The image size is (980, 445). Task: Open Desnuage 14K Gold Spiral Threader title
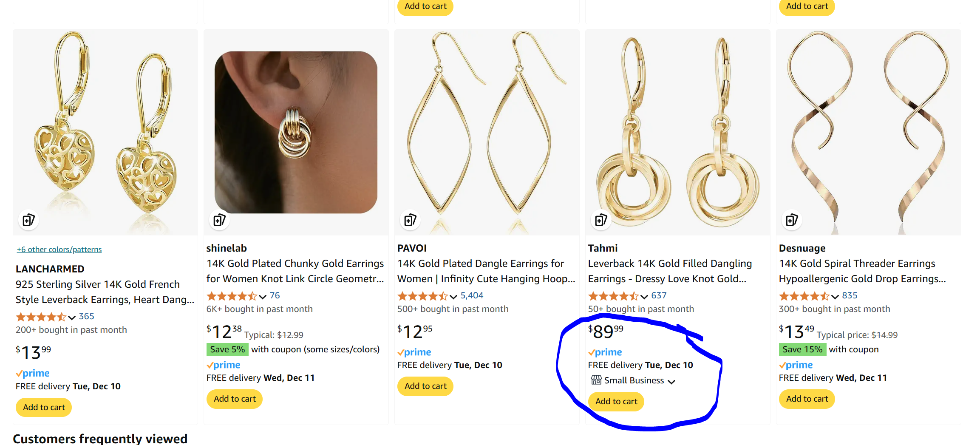(862, 271)
